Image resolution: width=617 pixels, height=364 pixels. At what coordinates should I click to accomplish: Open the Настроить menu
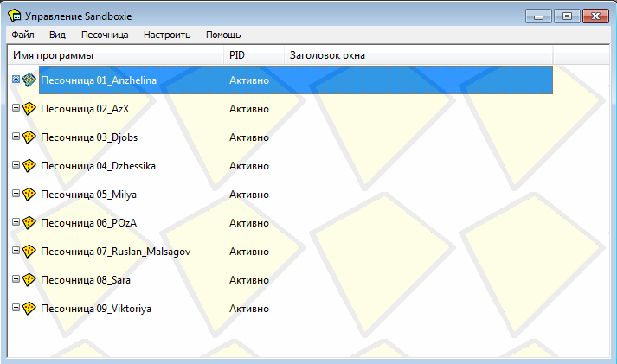click(167, 35)
